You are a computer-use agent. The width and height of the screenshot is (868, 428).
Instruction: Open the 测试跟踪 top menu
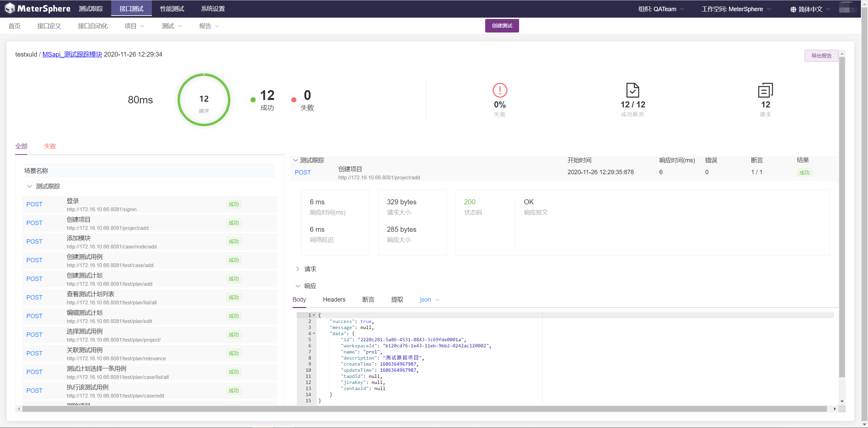pyautogui.click(x=91, y=9)
